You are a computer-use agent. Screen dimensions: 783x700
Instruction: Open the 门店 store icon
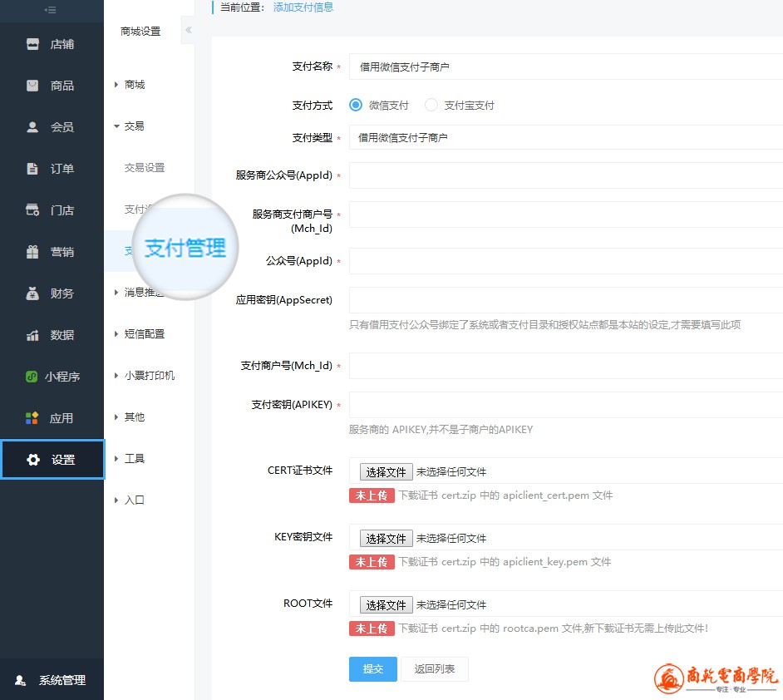pyautogui.click(x=32, y=210)
